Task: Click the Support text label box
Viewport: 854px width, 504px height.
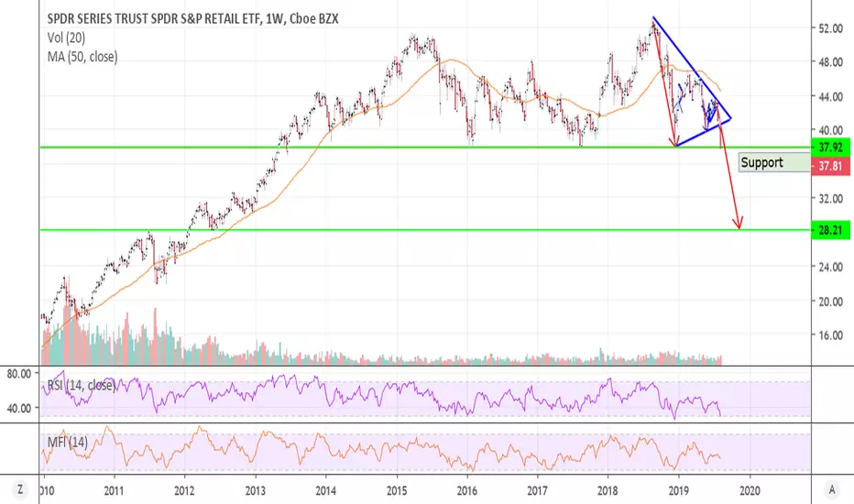Action: [x=774, y=162]
